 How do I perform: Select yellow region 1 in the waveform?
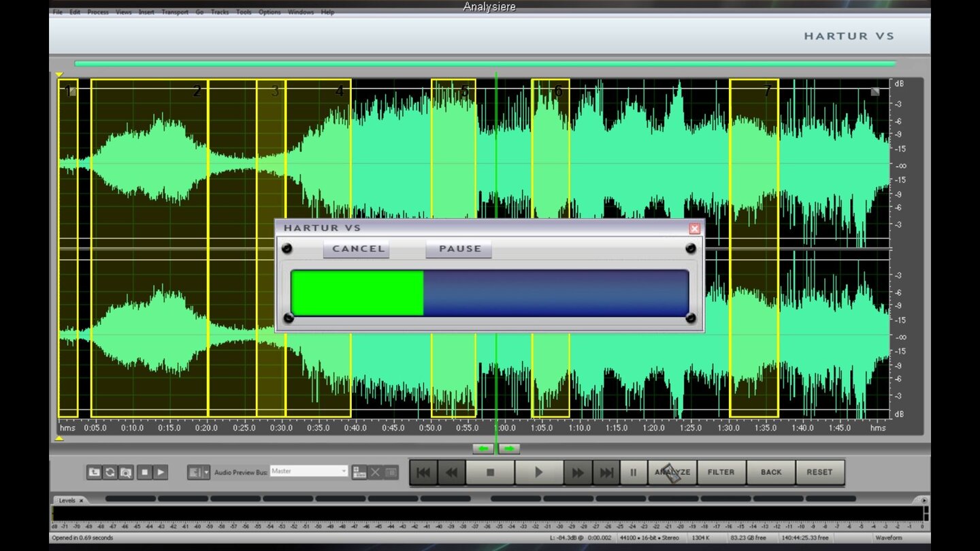[x=68, y=248]
